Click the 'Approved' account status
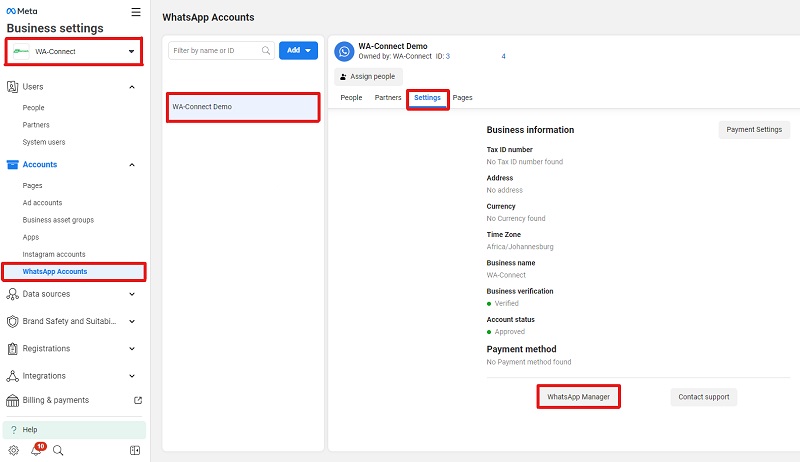 pyautogui.click(x=509, y=332)
